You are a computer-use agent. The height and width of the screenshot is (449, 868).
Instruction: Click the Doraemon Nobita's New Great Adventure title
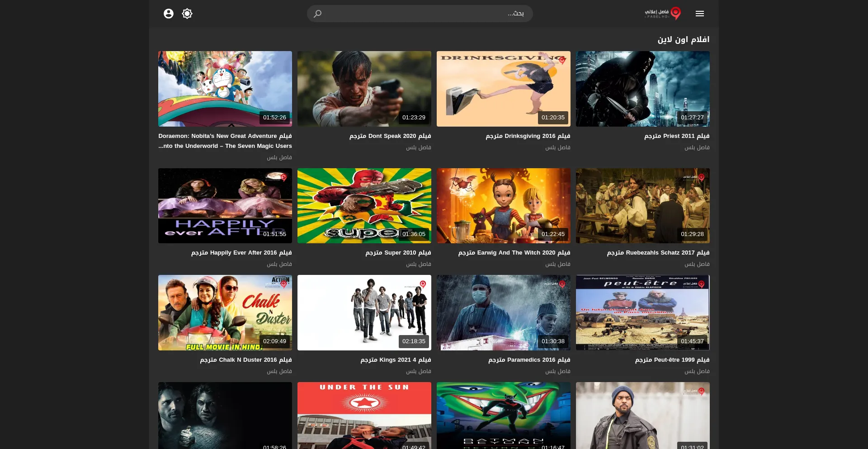tap(225, 141)
